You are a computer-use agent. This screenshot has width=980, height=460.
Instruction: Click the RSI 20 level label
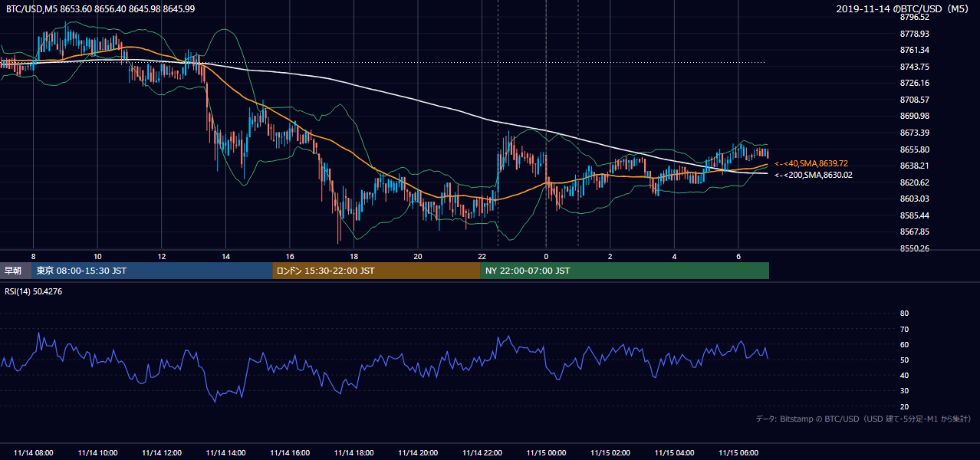pyautogui.click(x=904, y=406)
